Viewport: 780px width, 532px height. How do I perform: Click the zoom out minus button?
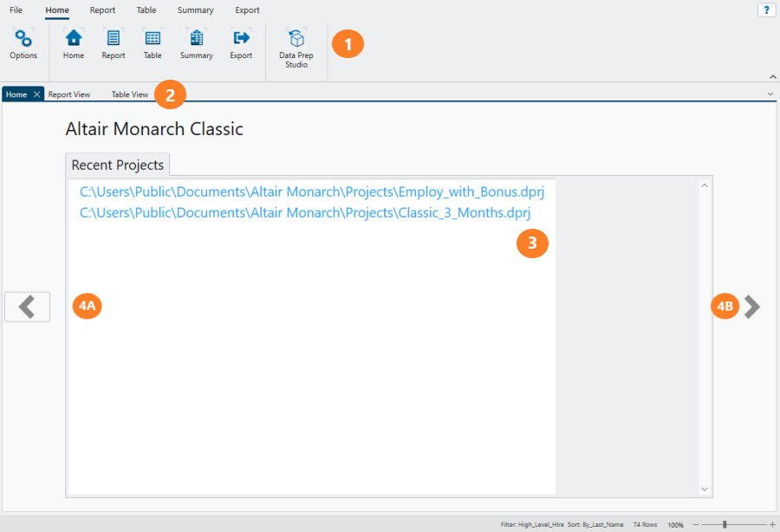[696, 524]
